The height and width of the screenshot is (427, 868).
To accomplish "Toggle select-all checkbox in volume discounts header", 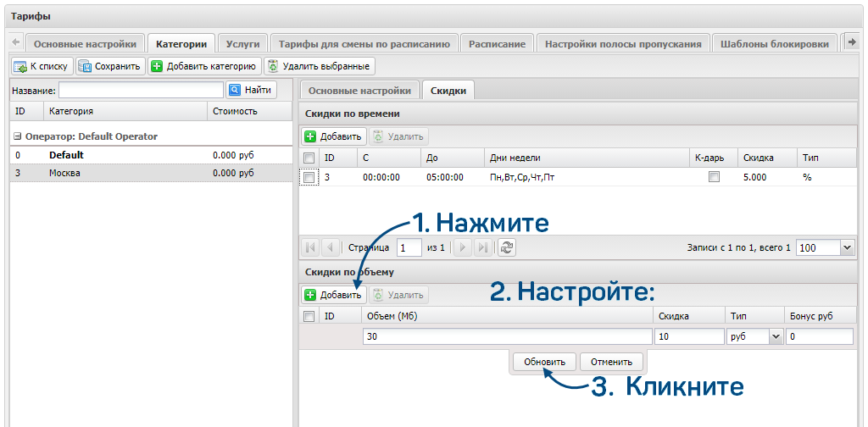I will tap(309, 316).
